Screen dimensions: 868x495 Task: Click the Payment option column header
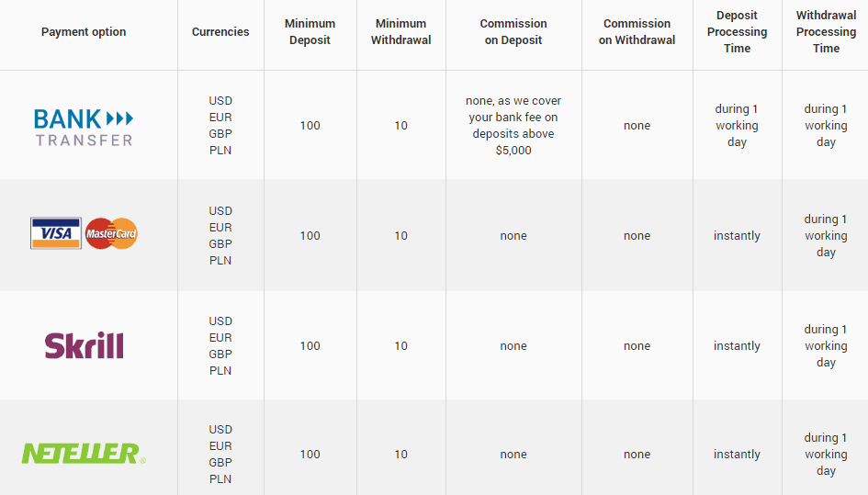click(x=84, y=32)
